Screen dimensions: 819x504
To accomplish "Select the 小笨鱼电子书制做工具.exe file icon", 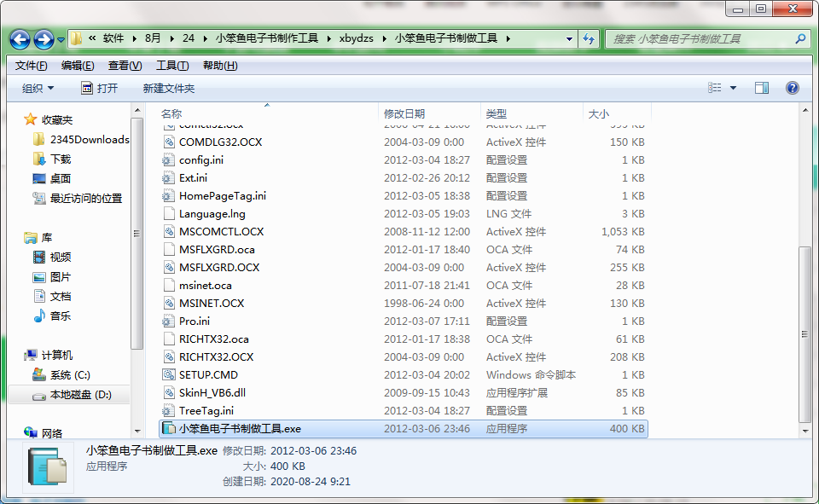I will click(x=169, y=429).
